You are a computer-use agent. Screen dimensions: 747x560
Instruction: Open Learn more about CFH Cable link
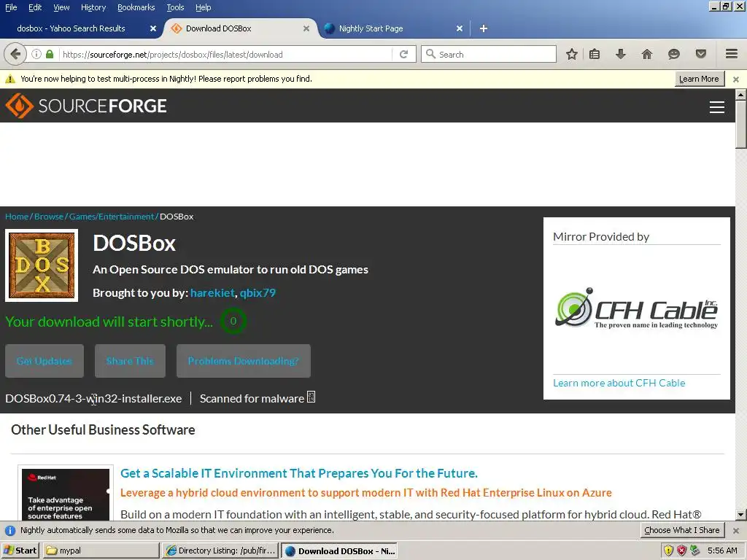(619, 383)
